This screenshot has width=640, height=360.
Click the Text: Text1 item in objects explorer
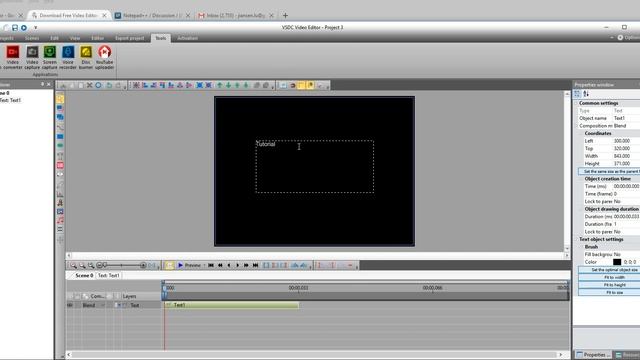click(x=11, y=100)
